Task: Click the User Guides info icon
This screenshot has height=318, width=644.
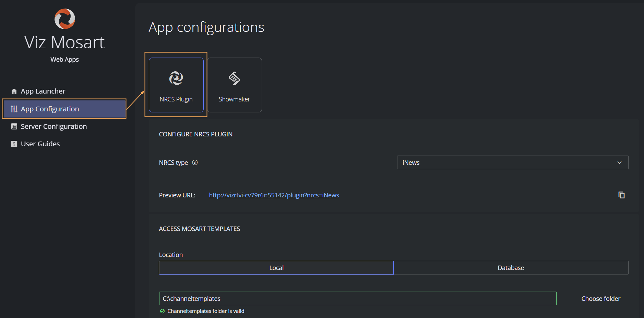Action: click(x=14, y=144)
